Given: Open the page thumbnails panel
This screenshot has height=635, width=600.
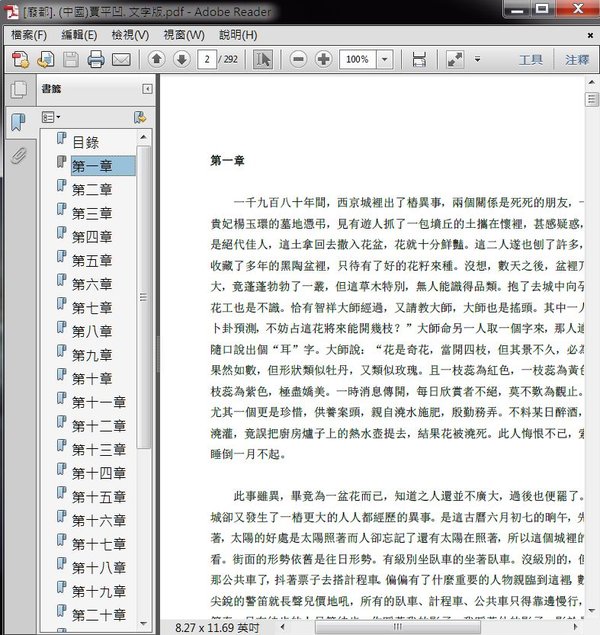Looking at the screenshot, I should pos(18,90).
